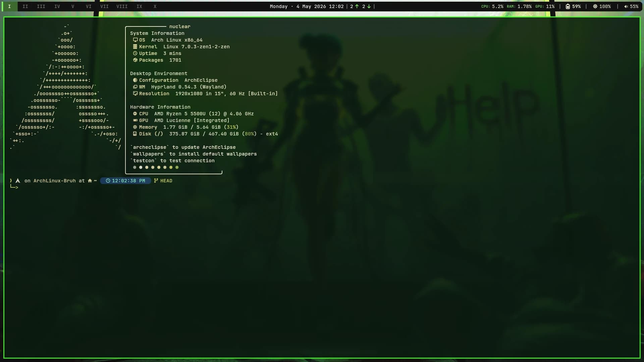
Task: Select workspace X
Action: point(155,6)
